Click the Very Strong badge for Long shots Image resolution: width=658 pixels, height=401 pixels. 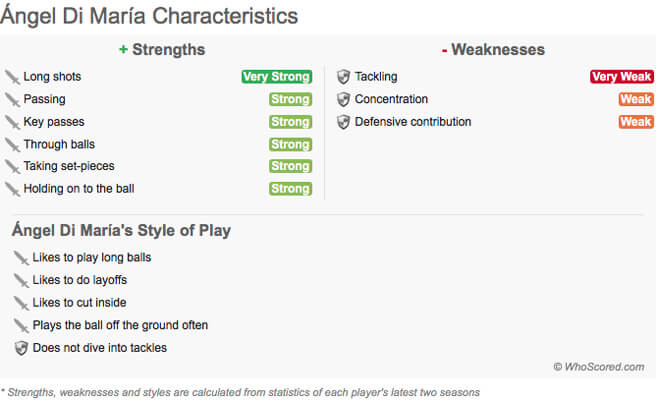coord(276,77)
